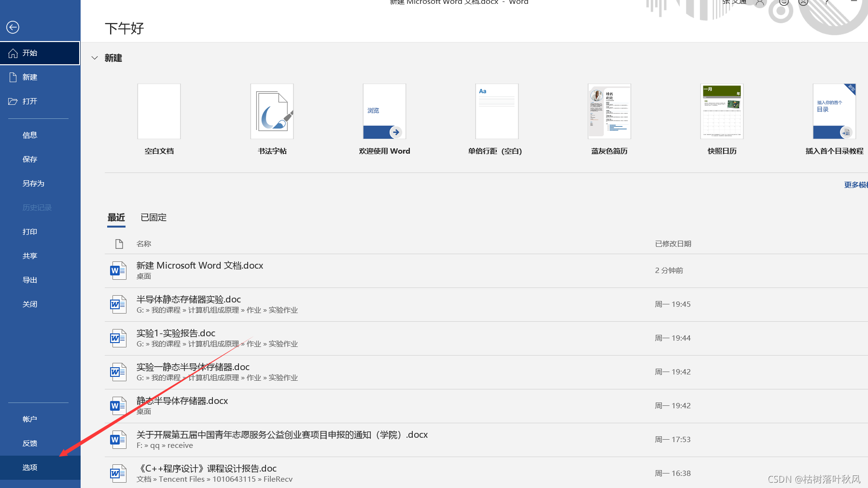The width and height of the screenshot is (868, 488).
Task: Click path text F: » qq » receive
Action: (165, 445)
